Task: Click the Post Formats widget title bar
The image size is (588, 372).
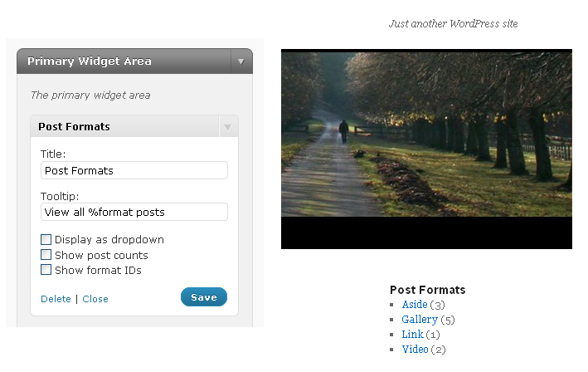Action: pos(134,126)
